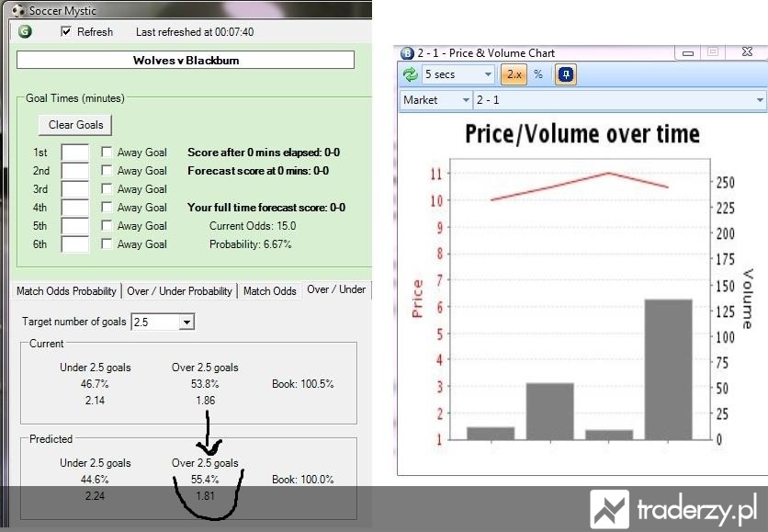Image resolution: width=768 pixels, height=532 pixels.
Task: Click the Predicted Over 2.5 percentage 55.4%
Action: coord(205,479)
